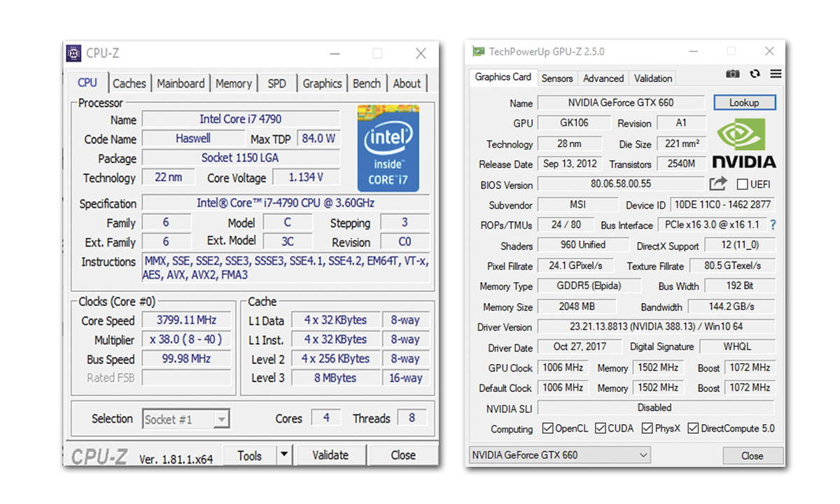Click the NVIDIA logo in GPU-Z

click(744, 143)
